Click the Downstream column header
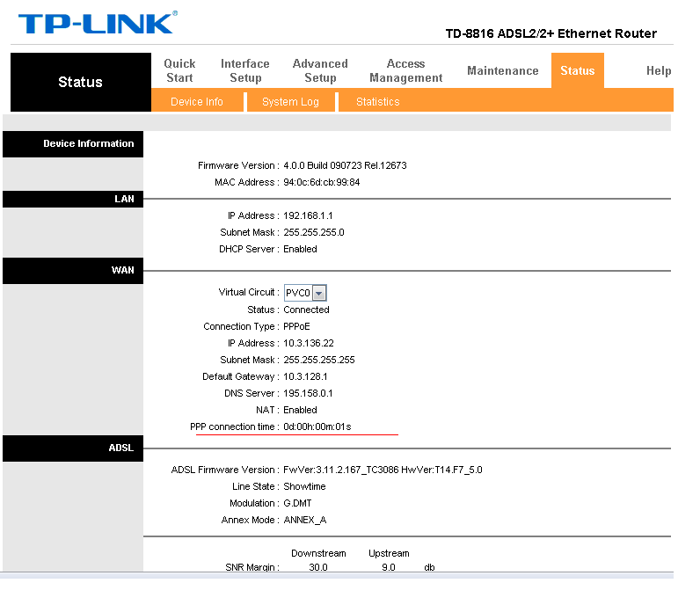Image resolution: width=700 pixels, height=605 pixels. (x=318, y=553)
